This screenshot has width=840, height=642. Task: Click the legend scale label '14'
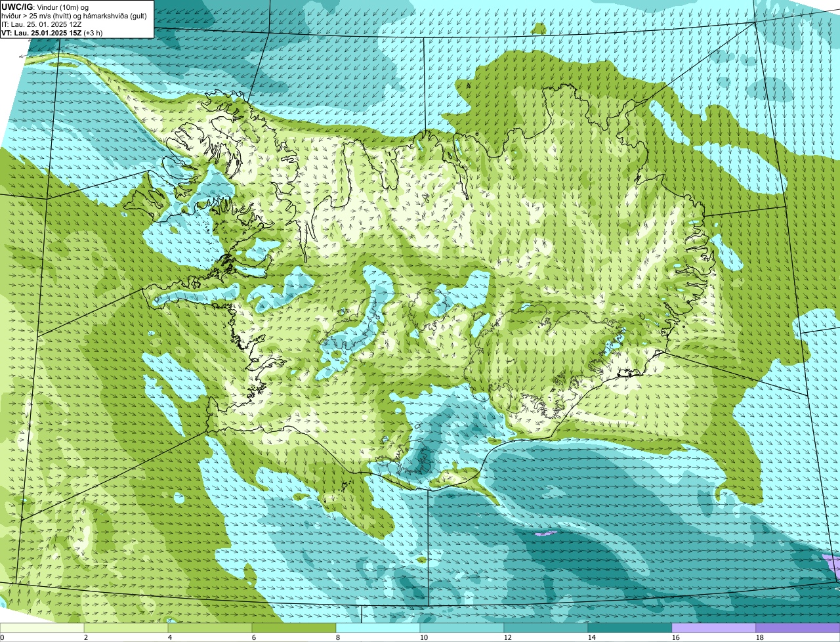click(x=592, y=637)
